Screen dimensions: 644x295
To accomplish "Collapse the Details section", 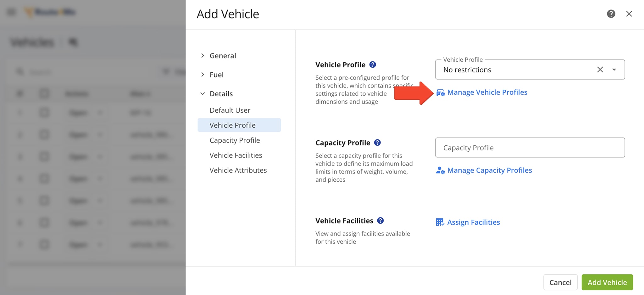I will 203,94.
